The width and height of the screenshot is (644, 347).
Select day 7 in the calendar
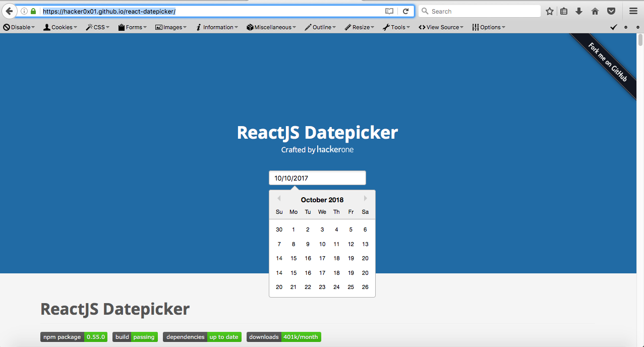click(x=279, y=244)
